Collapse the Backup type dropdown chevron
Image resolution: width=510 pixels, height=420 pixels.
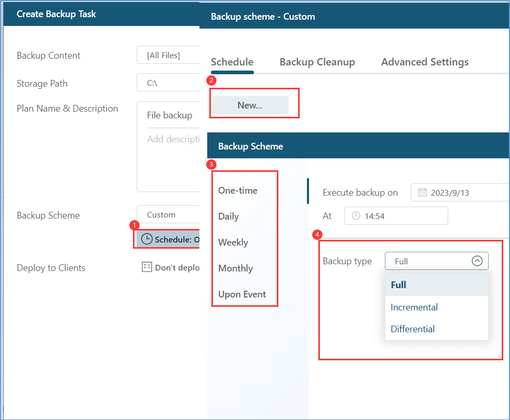click(477, 261)
